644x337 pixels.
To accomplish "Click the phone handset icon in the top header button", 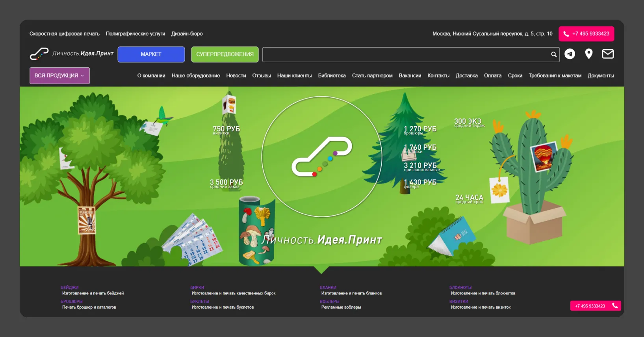I will pos(566,34).
